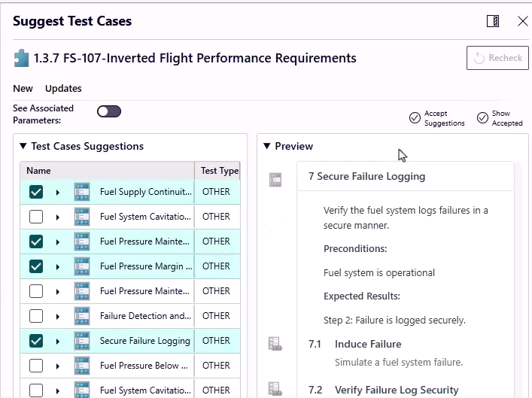Expand Fuel Pressure Below row arrow
The height and width of the screenshot is (398, 532).
pos(58,366)
